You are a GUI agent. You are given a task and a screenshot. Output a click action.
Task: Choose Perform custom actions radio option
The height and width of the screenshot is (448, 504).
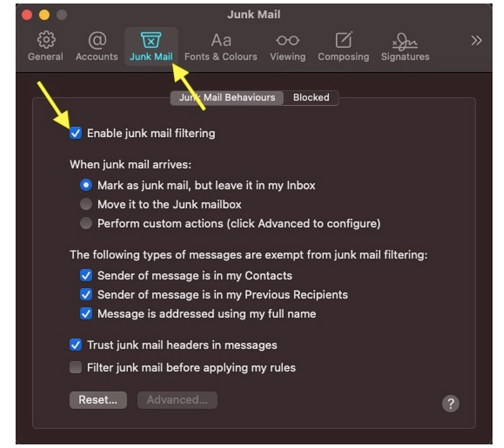coord(86,223)
